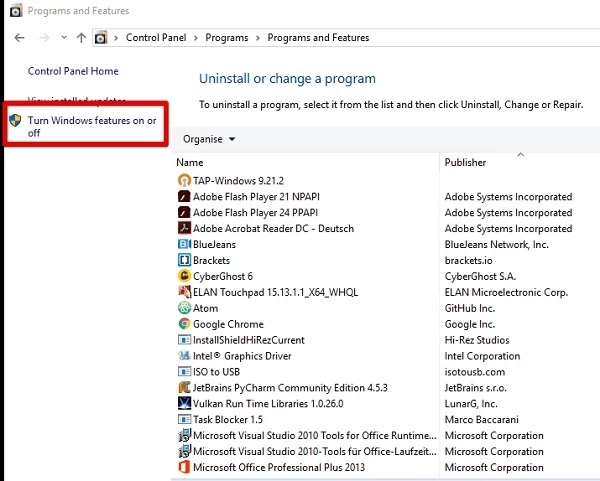600x481 pixels.
Task: Click the Visual Studio 2010 Tools for Office Runtime icon
Action: (x=184, y=435)
